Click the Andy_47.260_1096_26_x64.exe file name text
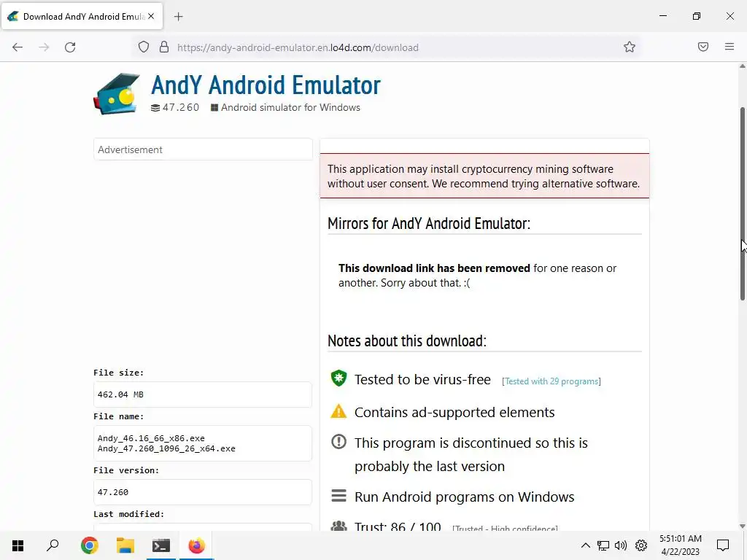This screenshot has width=747, height=560. (x=166, y=448)
